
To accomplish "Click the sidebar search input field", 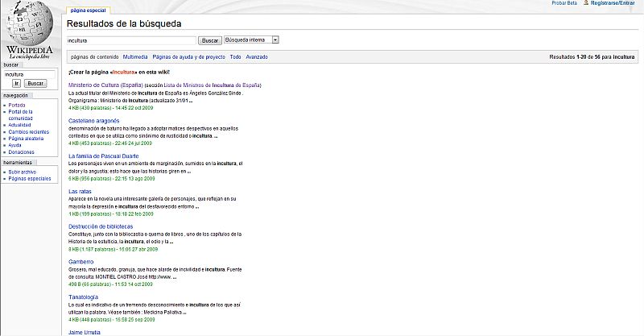I will 29,74.
